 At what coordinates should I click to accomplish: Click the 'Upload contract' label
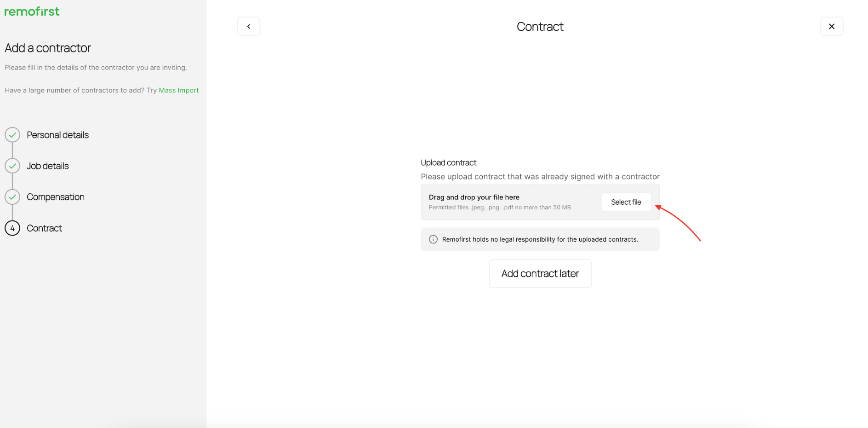coord(449,162)
